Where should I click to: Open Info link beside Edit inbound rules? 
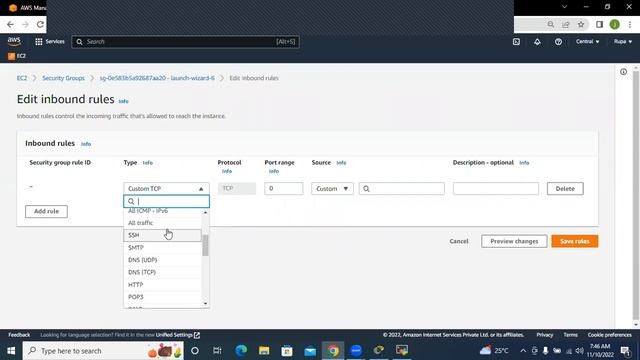123,101
